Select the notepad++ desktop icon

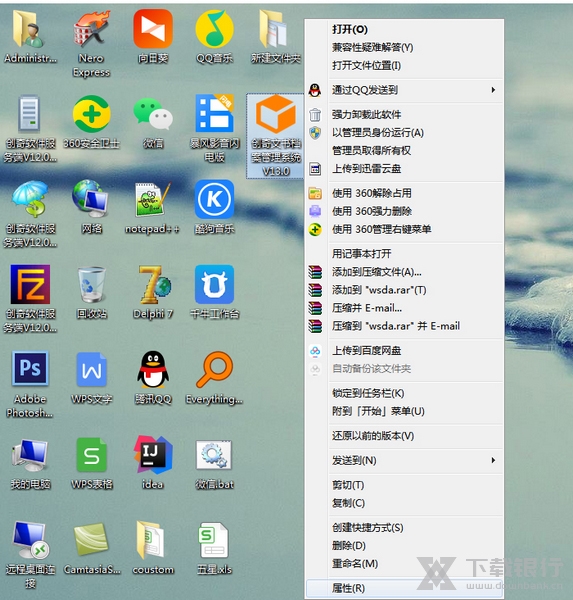click(x=152, y=207)
